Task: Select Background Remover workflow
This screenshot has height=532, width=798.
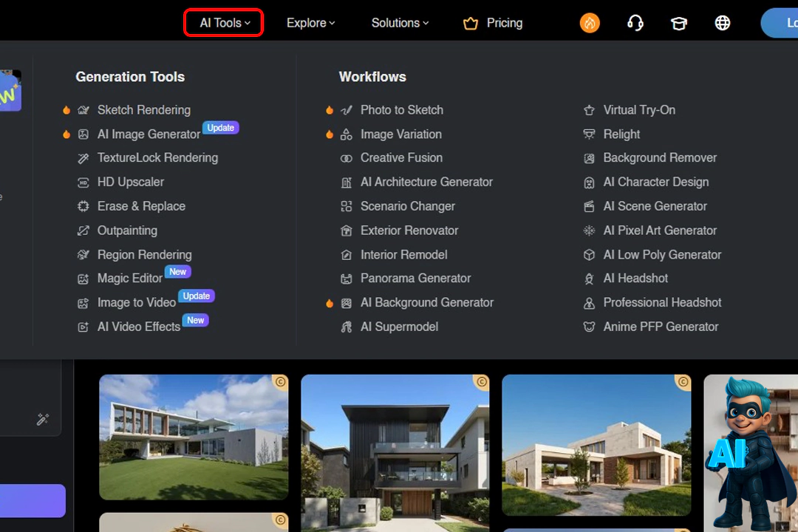Action: [659, 158]
